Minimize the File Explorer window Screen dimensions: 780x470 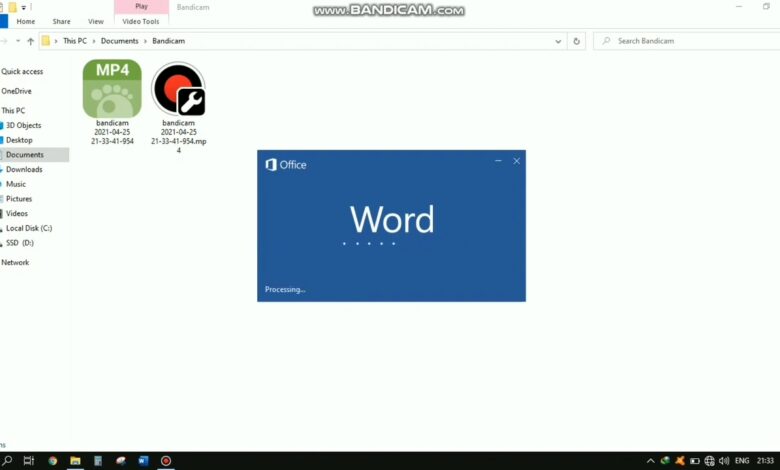(x=739, y=6)
